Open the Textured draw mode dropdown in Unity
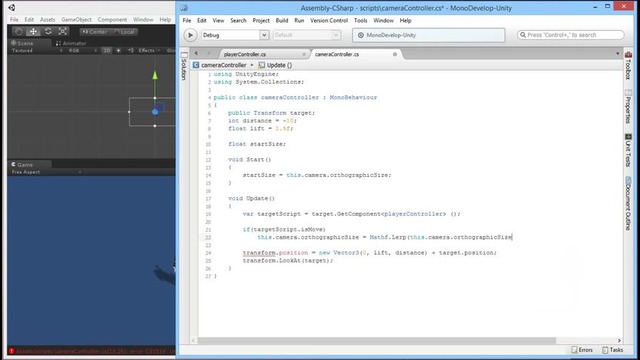The width and height of the screenshot is (640, 360). coord(37,51)
